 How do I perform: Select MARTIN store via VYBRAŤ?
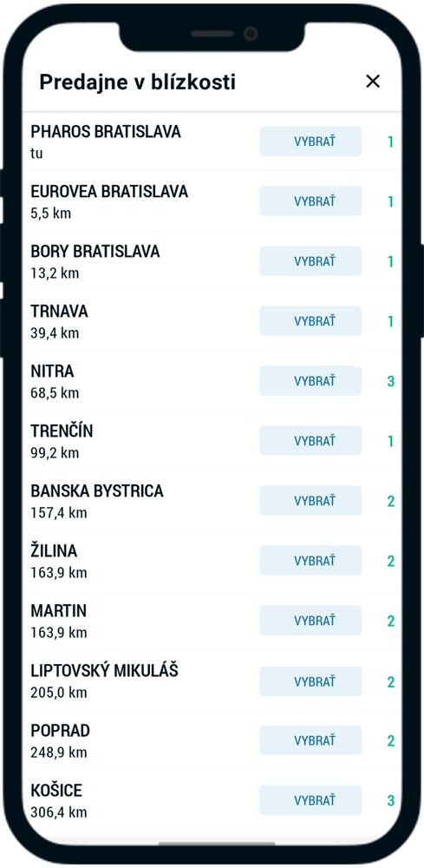click(310, 621)
